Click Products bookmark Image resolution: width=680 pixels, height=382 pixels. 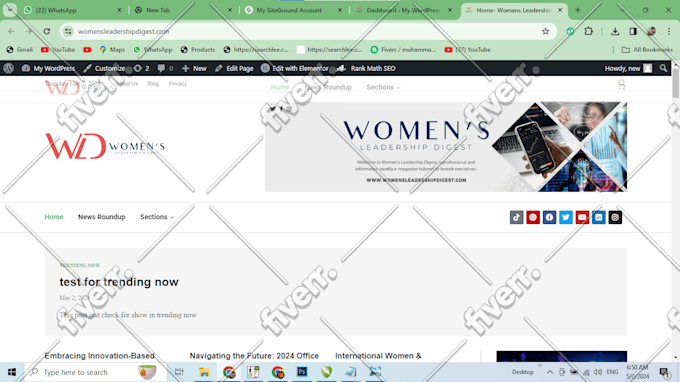tap(198, 49)
